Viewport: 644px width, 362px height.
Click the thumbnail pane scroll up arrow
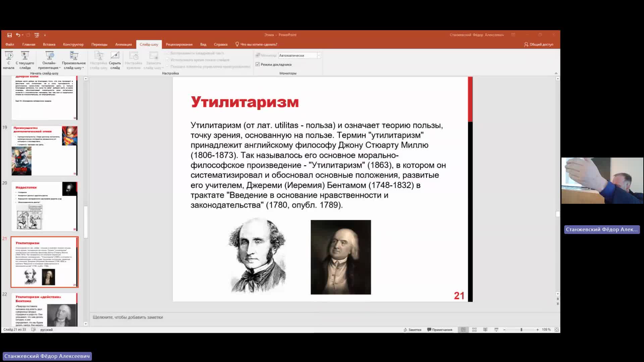tap(86, 79)
